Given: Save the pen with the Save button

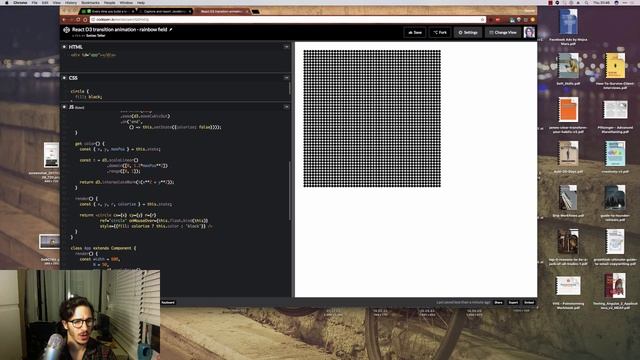Looking at the screenshot, I should (x=415, y=32).
